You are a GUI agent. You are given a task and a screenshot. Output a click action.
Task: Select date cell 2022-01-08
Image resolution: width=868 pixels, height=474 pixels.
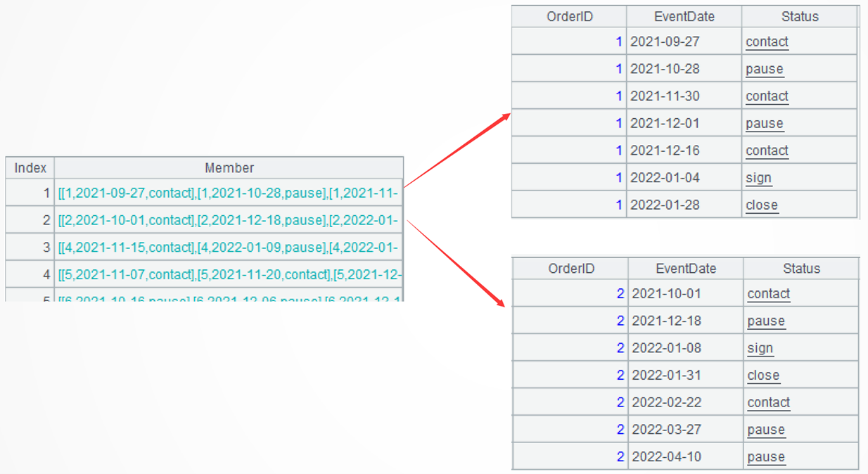tap(686, 348)
